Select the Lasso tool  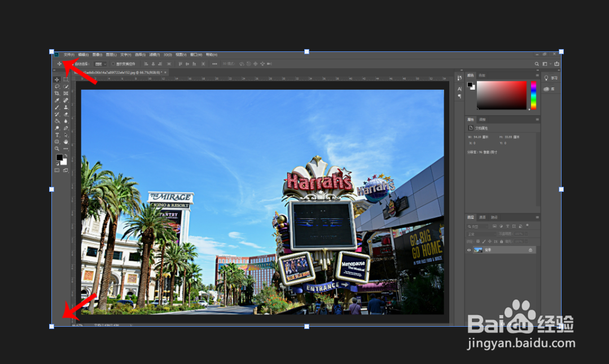57,86
